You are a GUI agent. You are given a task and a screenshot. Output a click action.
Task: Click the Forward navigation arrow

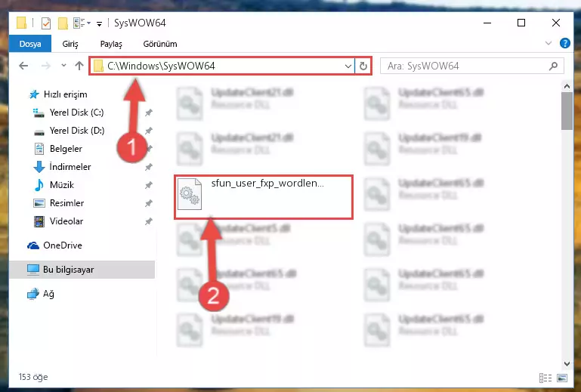(46, 66)
